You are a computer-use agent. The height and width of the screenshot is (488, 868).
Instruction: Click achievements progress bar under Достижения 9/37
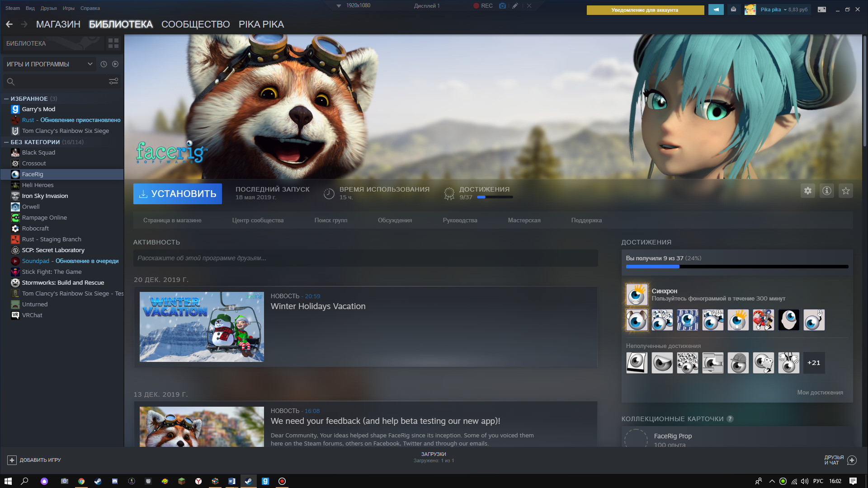click(x=495, y=197)
